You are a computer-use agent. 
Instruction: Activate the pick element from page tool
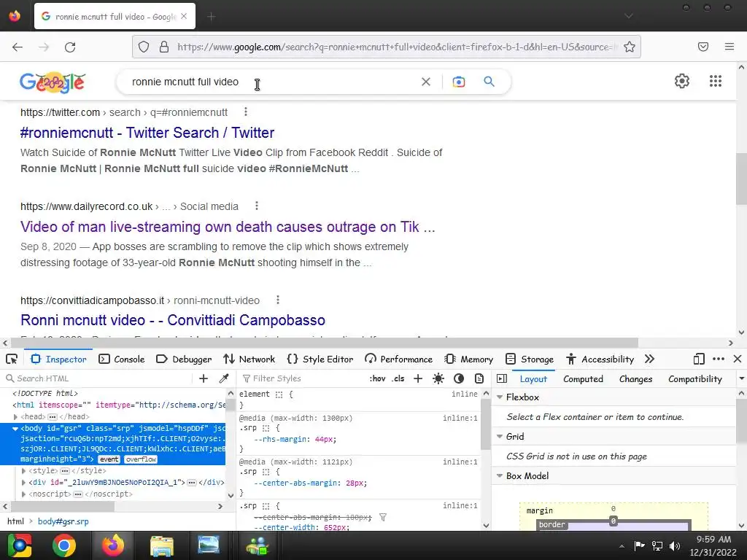[12, 359]
